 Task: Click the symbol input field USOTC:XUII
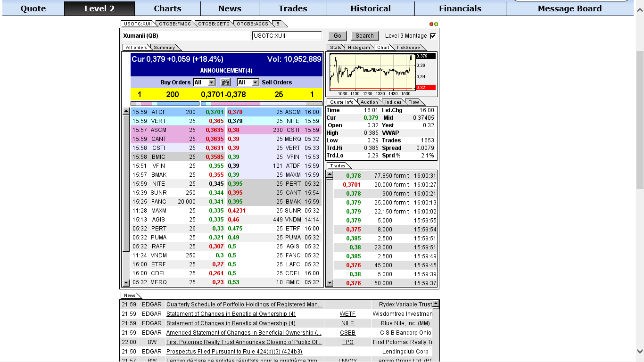pyautogui.click(x=287, y=36)
